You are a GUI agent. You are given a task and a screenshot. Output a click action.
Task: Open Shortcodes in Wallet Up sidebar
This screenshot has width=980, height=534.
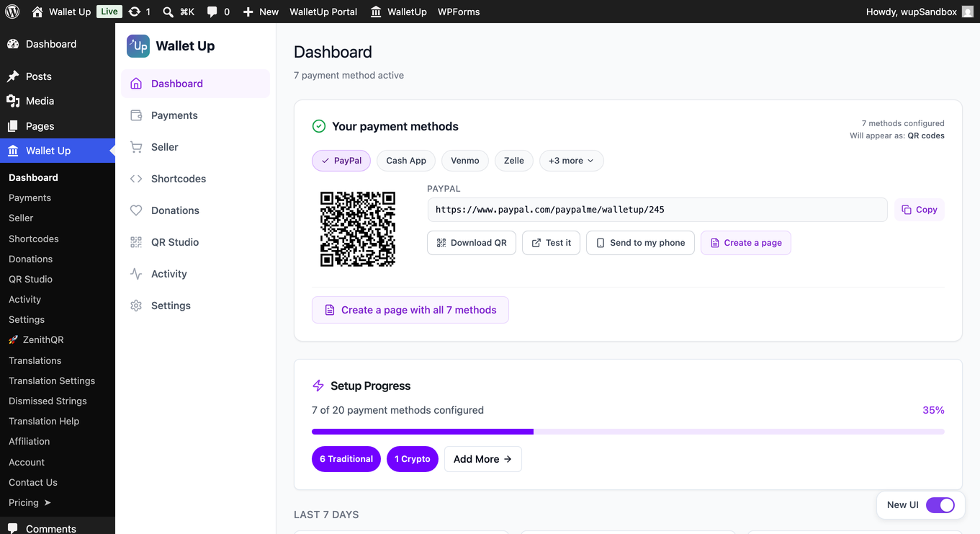pyautogui.click(x=195, y=179)
